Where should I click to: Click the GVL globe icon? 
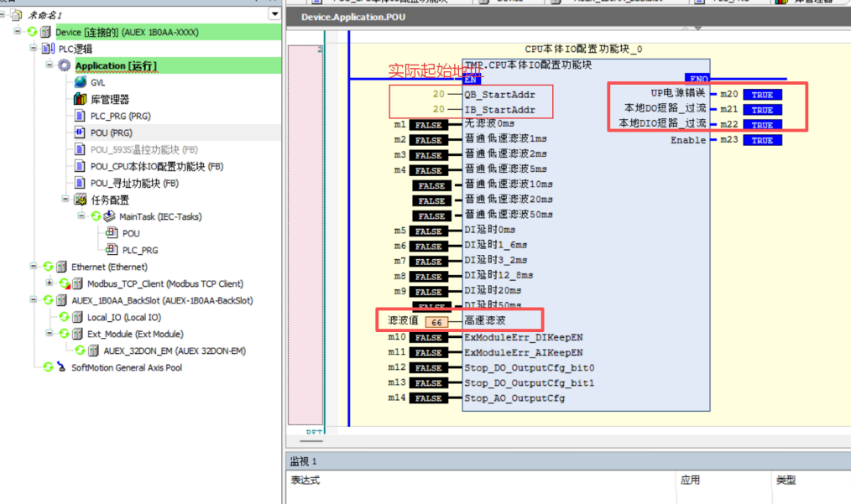point(81,82)
